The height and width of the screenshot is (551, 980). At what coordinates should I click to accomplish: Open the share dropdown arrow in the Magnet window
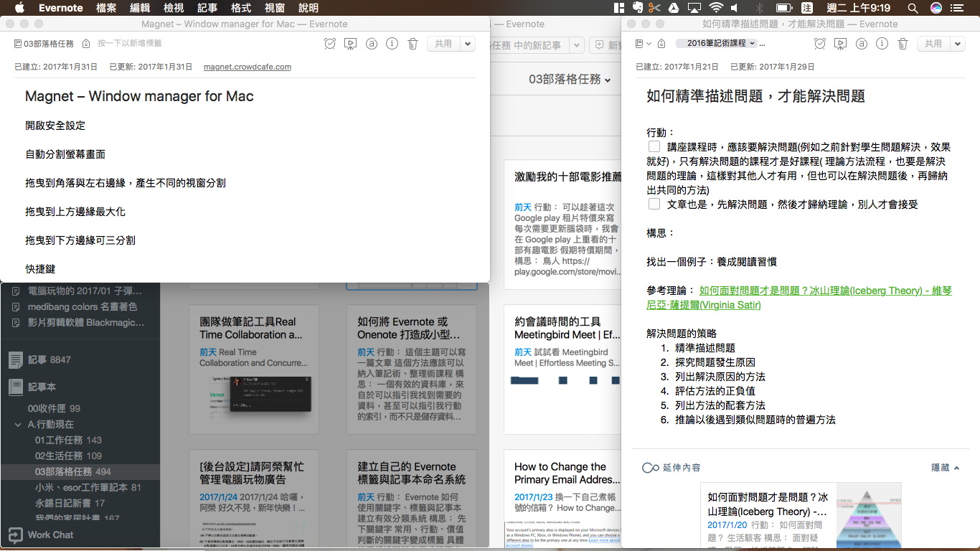(468, 44)
